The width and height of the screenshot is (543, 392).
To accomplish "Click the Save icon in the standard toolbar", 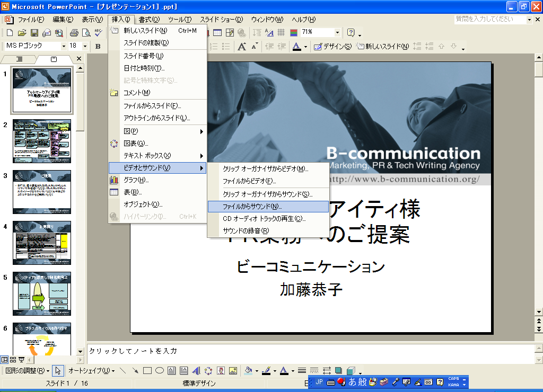I will tap(34, 33).
